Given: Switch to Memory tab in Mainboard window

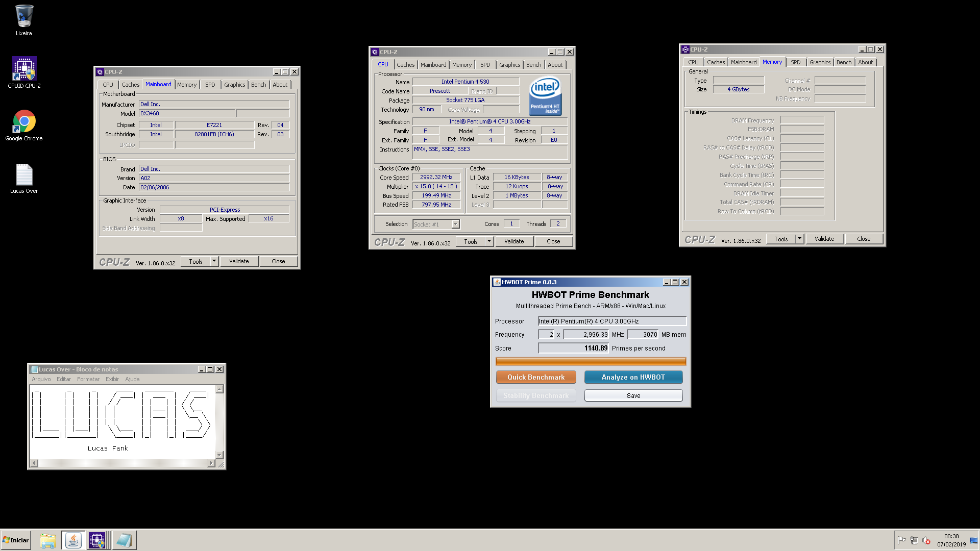Looking at the screenshot, I should tap(187, 85).
